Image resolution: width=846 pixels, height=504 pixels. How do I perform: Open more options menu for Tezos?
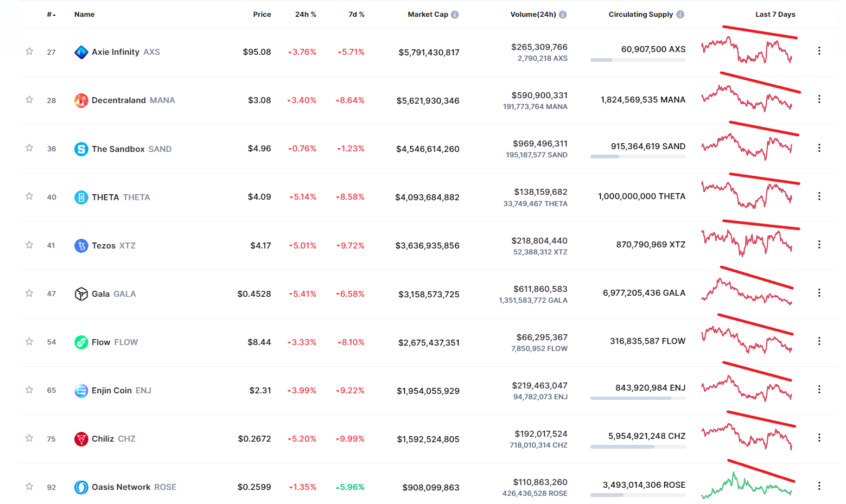[x=819, y=245]
